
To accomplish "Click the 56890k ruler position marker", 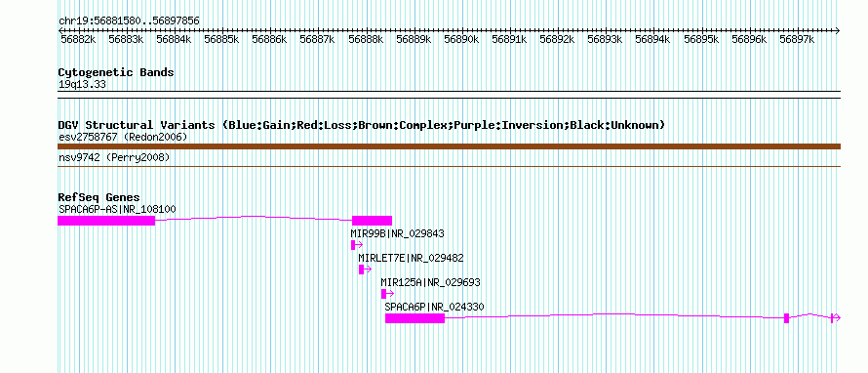I will tap(461, 39).
